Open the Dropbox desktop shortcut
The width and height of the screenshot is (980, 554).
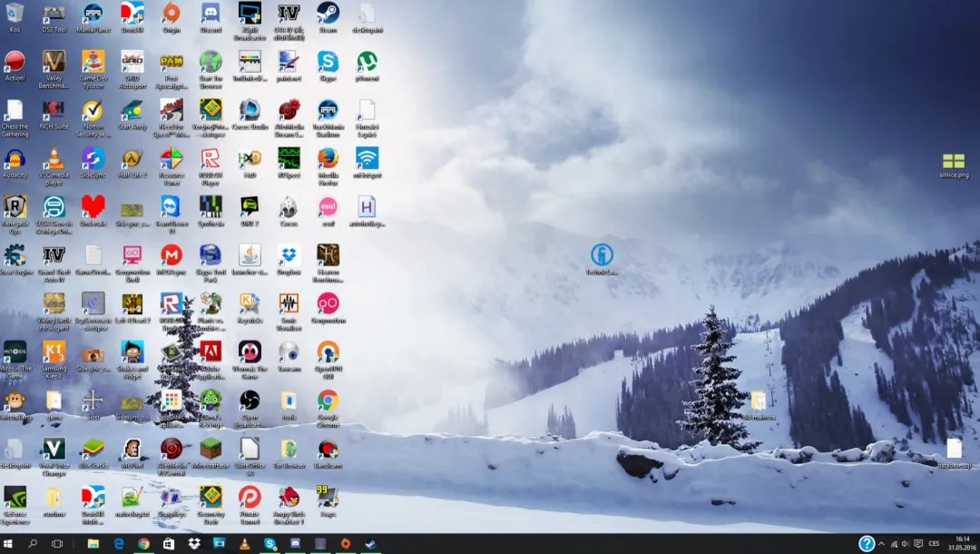(x=289, y=260)
